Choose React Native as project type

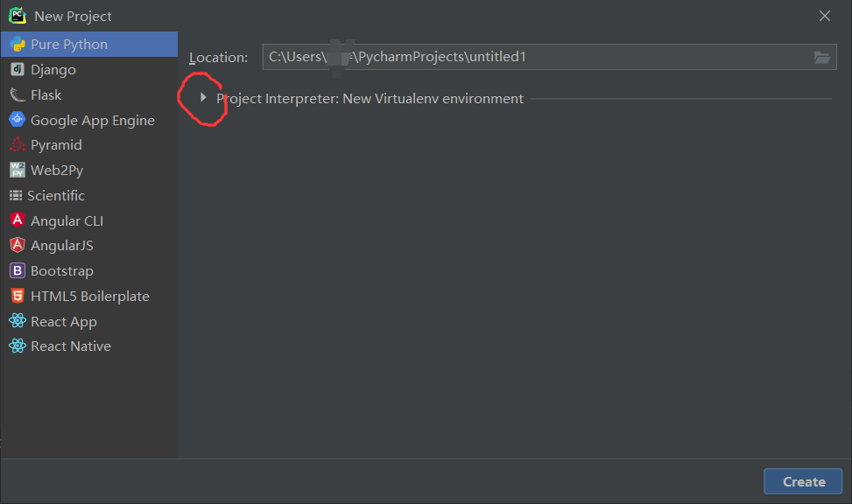(70, 346)
